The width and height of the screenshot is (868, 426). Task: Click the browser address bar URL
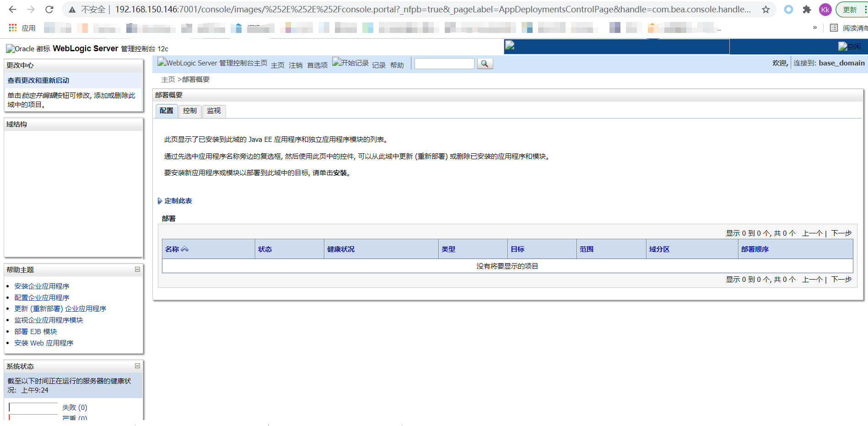tap(433, 10)
